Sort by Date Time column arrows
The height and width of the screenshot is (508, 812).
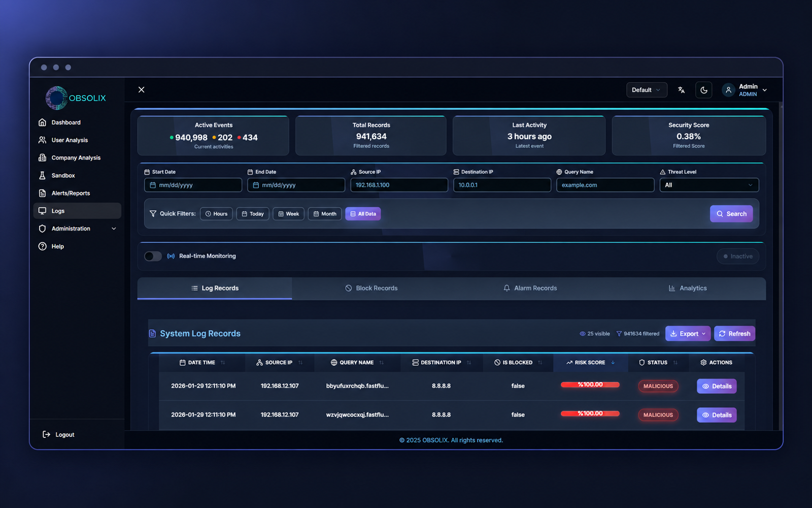tap(223, 363)
